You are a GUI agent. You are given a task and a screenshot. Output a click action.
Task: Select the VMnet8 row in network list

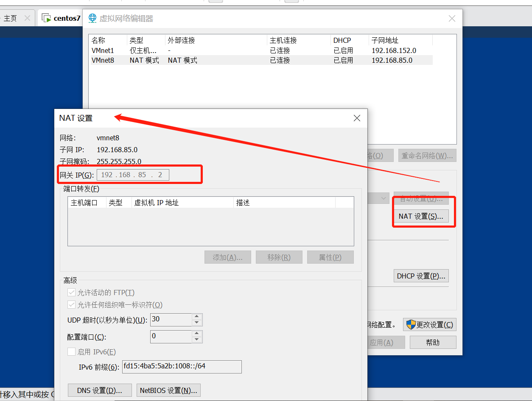point(261,60)
